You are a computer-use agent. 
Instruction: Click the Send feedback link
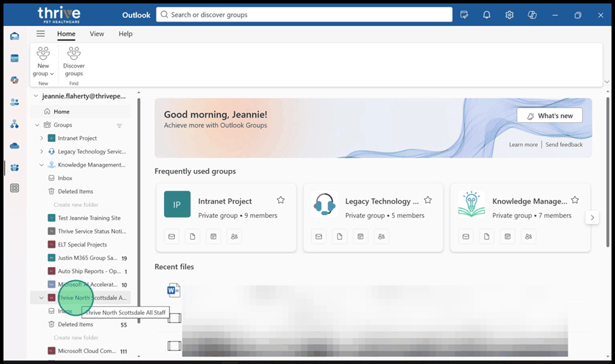pyautogui.click(x=564, y=145)
